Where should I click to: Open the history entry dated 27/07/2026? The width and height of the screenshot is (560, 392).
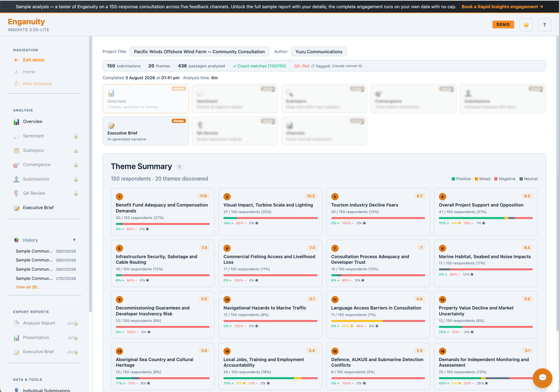pos(46,278)
